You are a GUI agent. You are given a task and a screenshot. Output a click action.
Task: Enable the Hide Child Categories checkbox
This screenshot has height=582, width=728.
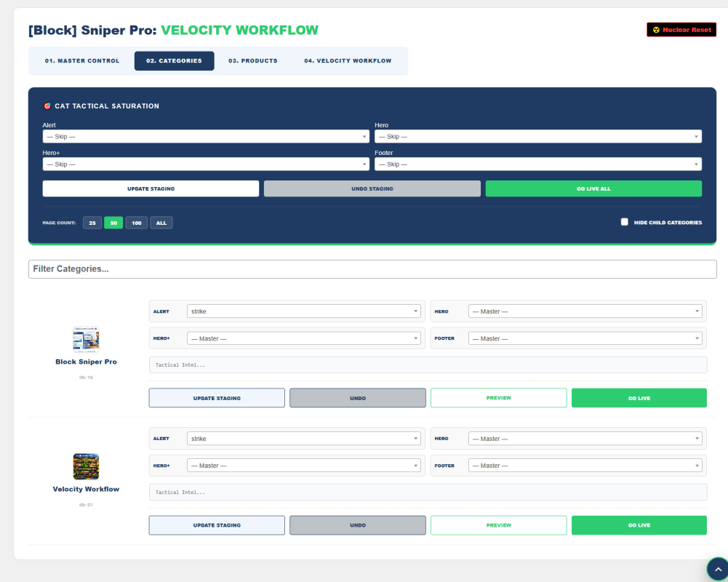pyautogui.click(x=625, y=222)
